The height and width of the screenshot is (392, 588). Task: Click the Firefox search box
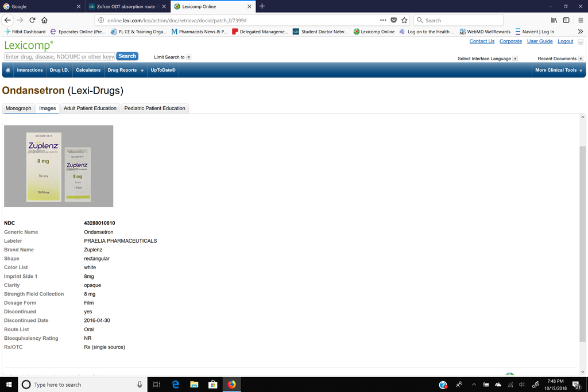(458, 20)
